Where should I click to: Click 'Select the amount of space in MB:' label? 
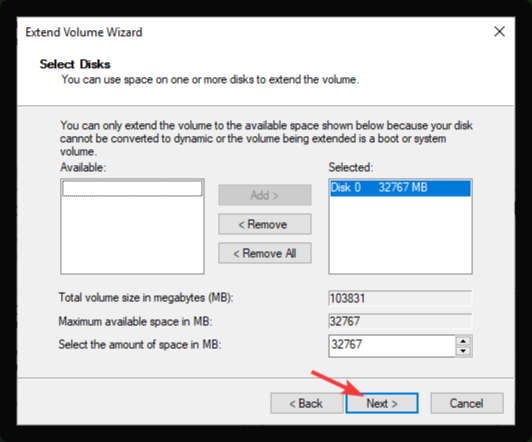[140, 345]
